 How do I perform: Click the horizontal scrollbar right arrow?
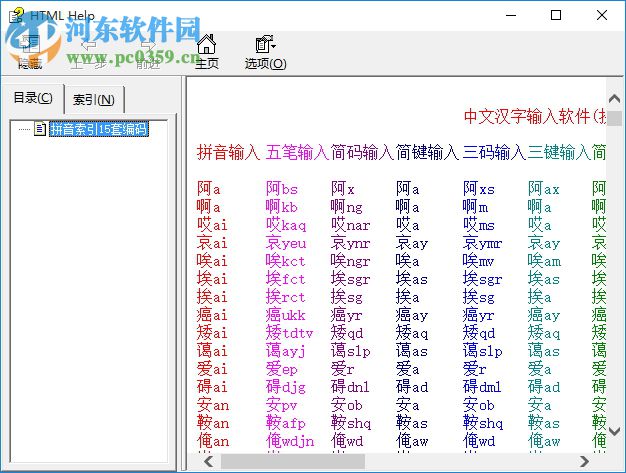[x=584, y=462]
